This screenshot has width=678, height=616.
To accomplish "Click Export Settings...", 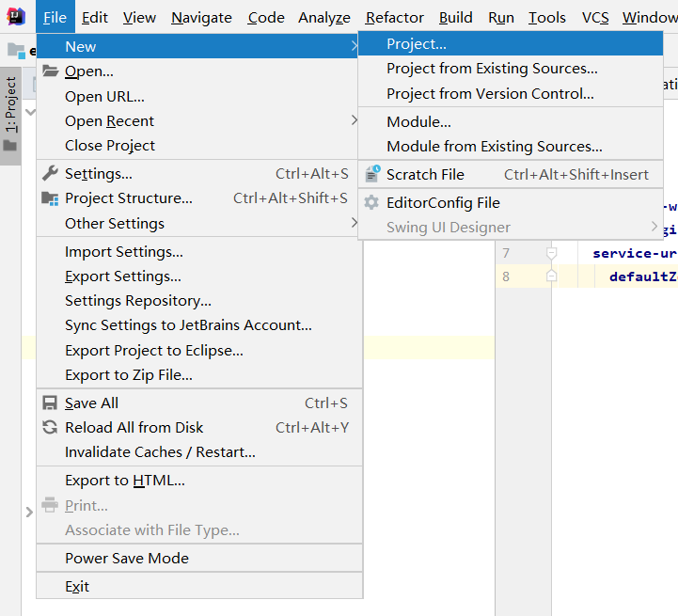I will (x=199, y=276).
